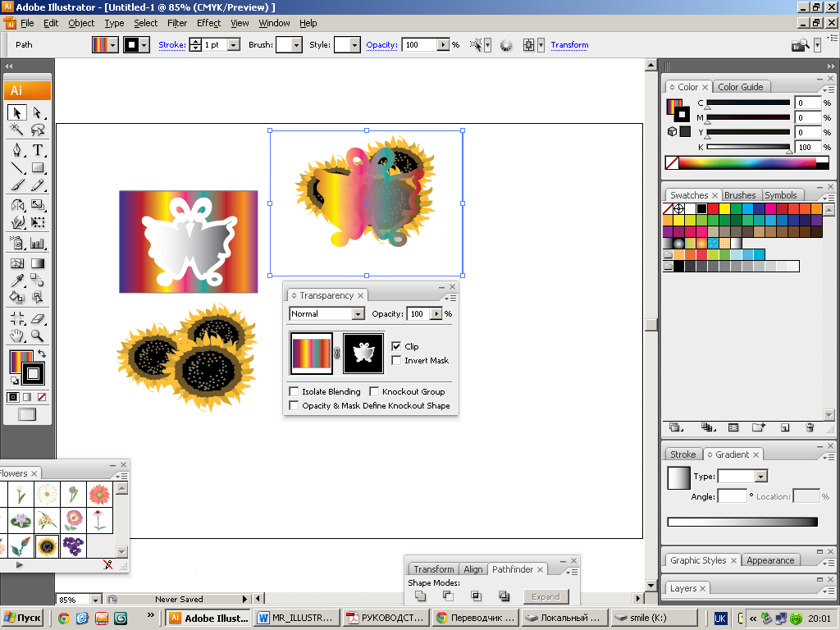
Task: Click the Opacity link in control bar
Action: coord(382,45)
